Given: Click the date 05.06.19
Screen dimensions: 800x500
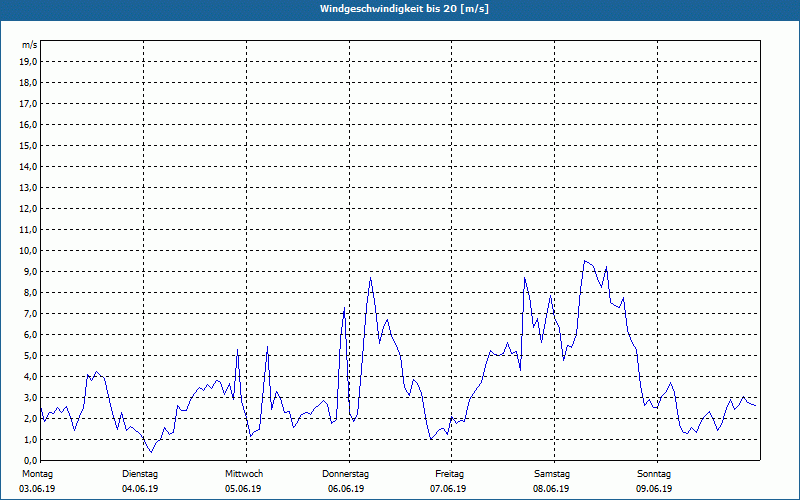Looking at the screenshot, I should [243, 489].
